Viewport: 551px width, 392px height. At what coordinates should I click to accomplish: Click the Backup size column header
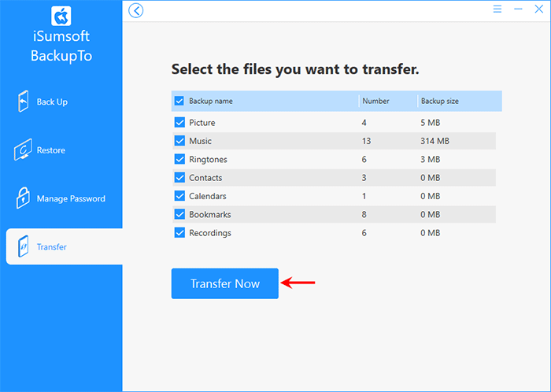click(x=439, y=102)
